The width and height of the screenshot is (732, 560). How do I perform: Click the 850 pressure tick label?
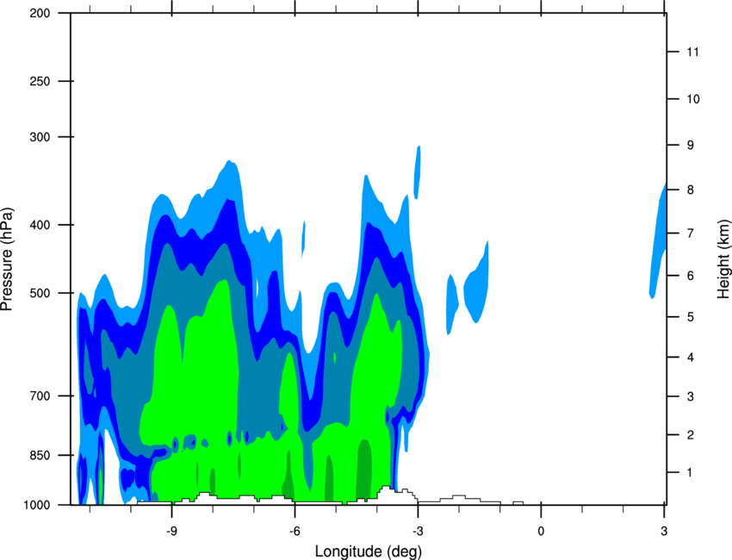[x=40, y=455]
